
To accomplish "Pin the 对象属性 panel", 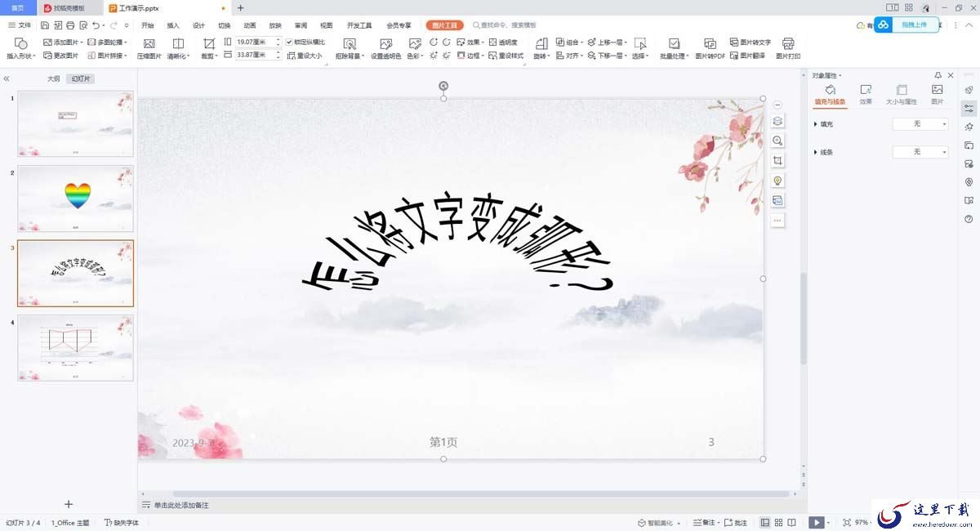I will (x=938, y=75).
